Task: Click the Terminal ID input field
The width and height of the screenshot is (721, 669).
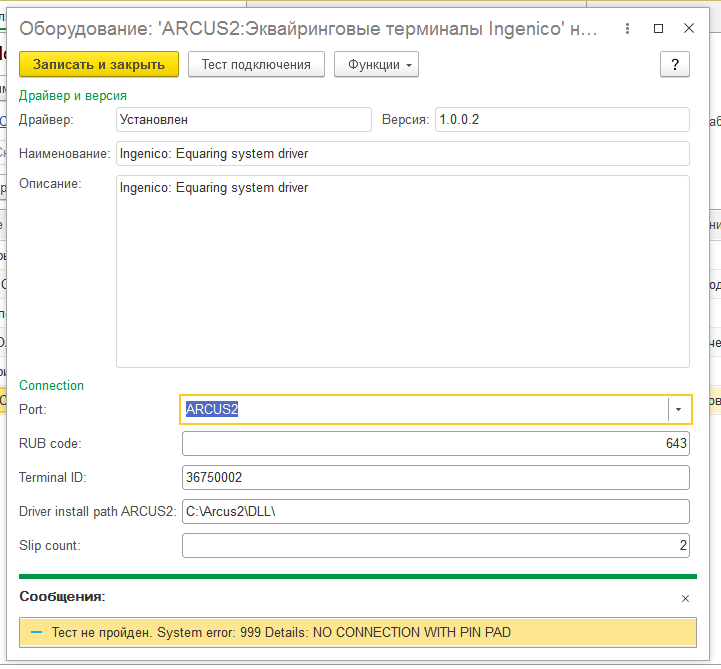Action: coord(435,478)
